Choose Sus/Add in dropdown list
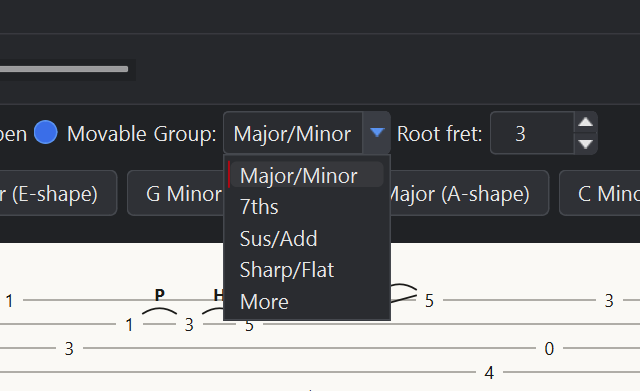 click(307, 238)
